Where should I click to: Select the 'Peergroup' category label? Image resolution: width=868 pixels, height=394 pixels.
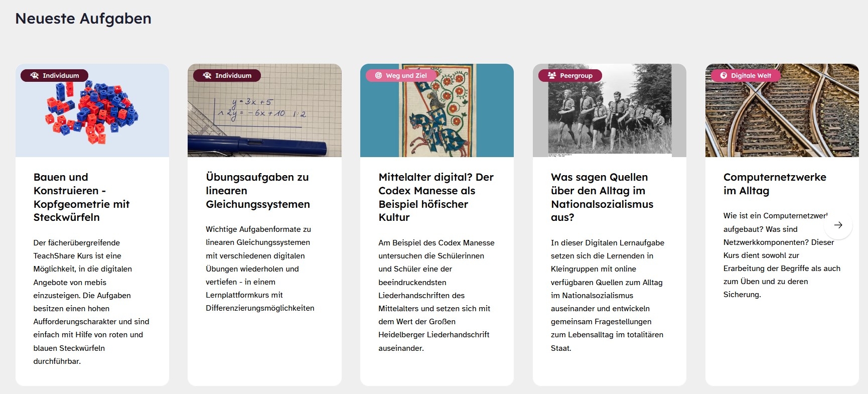[x=576, y=76]
